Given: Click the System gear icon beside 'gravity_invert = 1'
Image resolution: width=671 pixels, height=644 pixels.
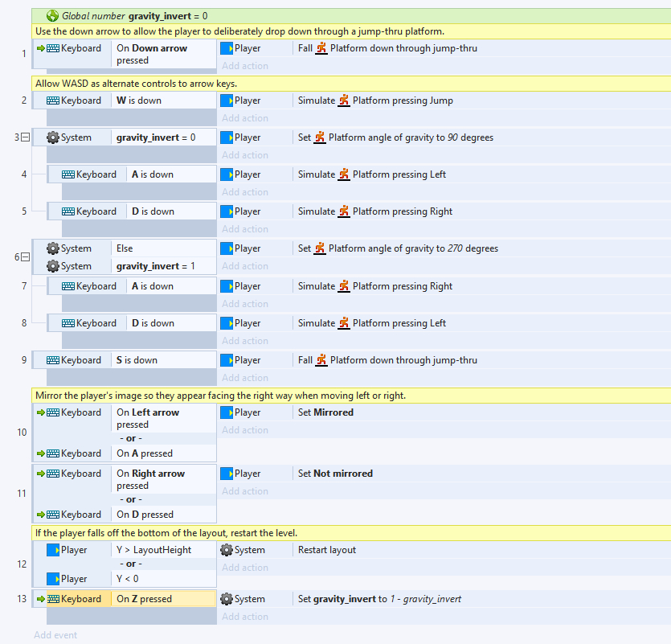Looking at the screenshot, I should (53, 266).
